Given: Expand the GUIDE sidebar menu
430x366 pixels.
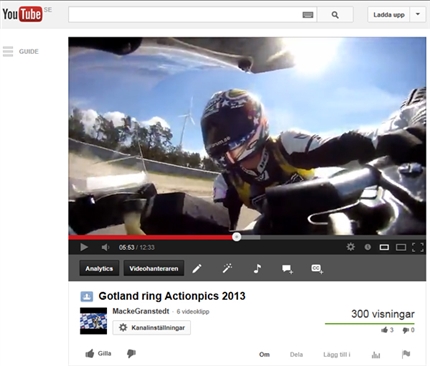Looking at the screenshot, I should 20,52.
